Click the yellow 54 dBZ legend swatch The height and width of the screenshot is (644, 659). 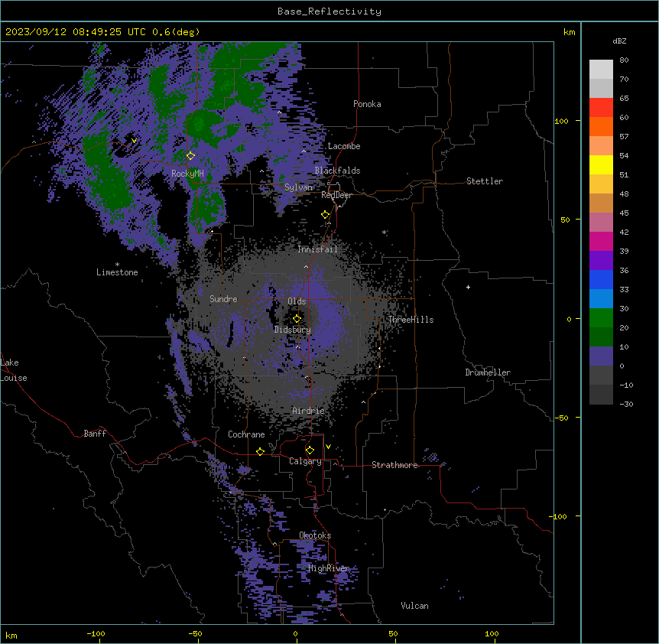tap(601, 164)
